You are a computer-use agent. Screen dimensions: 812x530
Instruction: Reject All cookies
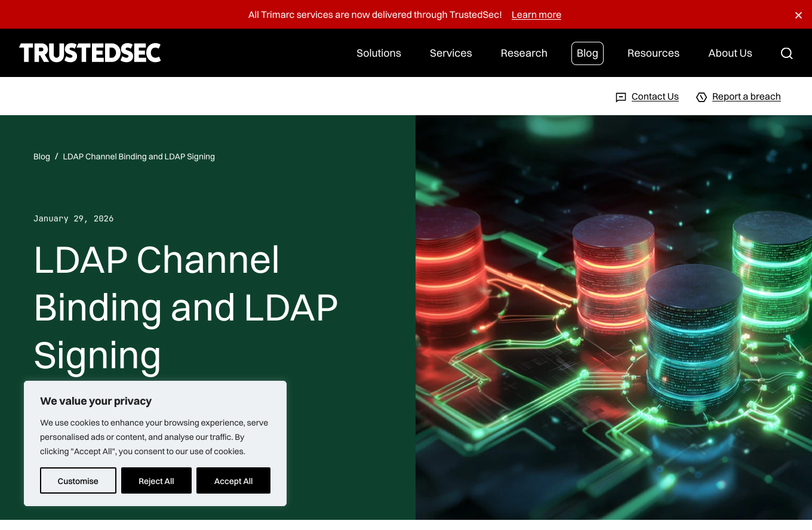coord(156,480)
